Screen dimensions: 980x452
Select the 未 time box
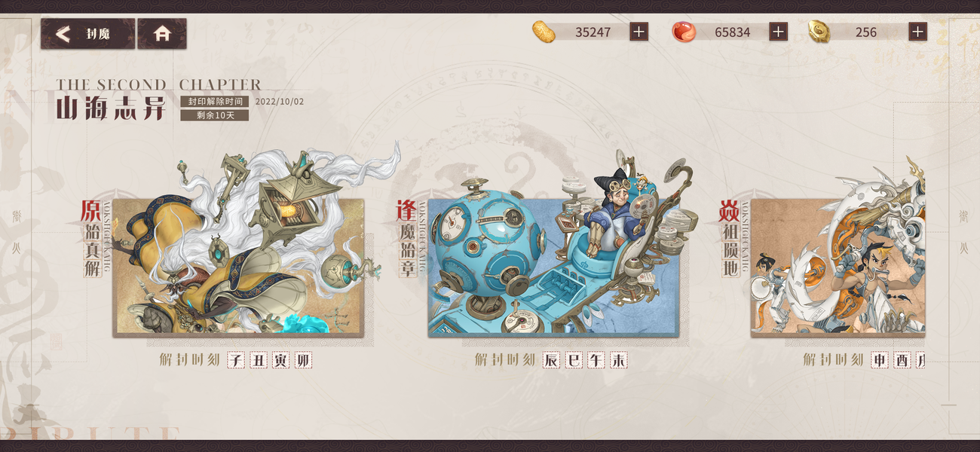coord(618,361)
